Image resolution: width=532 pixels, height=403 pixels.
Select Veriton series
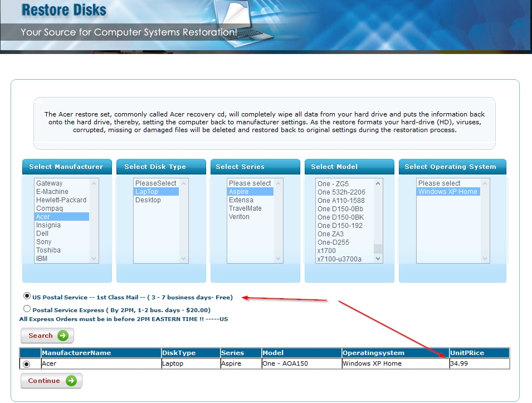(x=250, y=217)
